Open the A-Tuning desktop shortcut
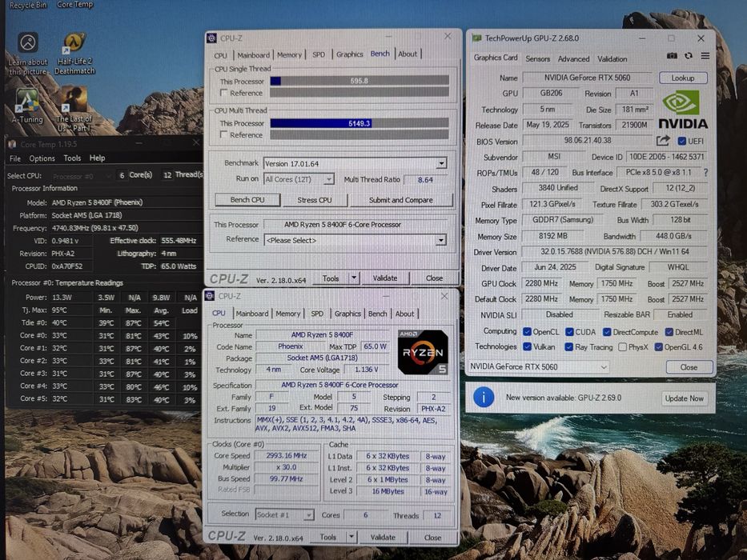This screenshot has width=747, height=560. 27,106
